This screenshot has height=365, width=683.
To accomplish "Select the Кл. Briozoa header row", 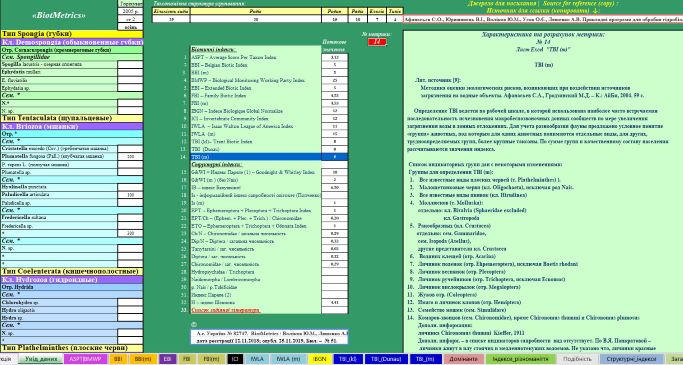I will point(71,126).
